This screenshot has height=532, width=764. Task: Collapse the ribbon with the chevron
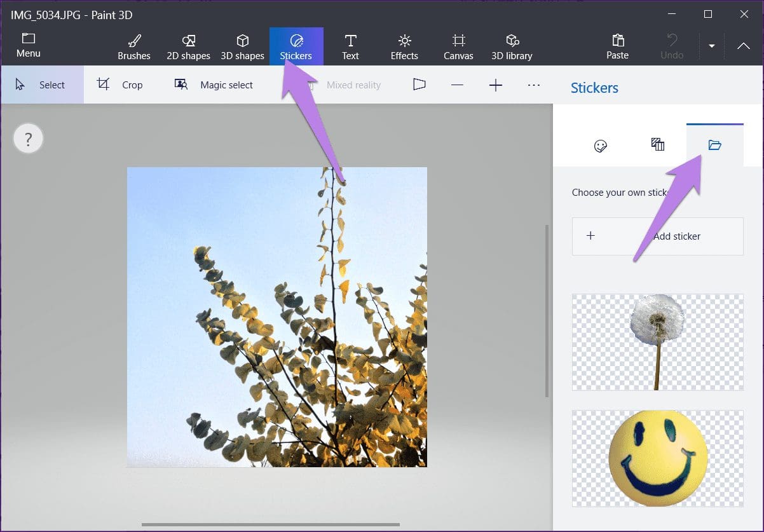click(743, 46)
